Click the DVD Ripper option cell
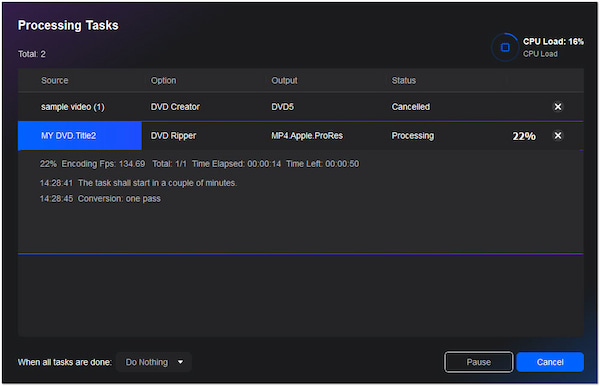Viewport: 600px width, 386px height. (x=173, y=135)
